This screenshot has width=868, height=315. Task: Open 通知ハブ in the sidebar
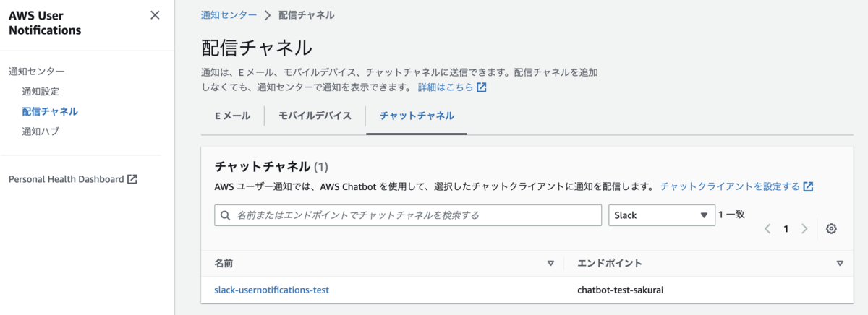(41, 131)
